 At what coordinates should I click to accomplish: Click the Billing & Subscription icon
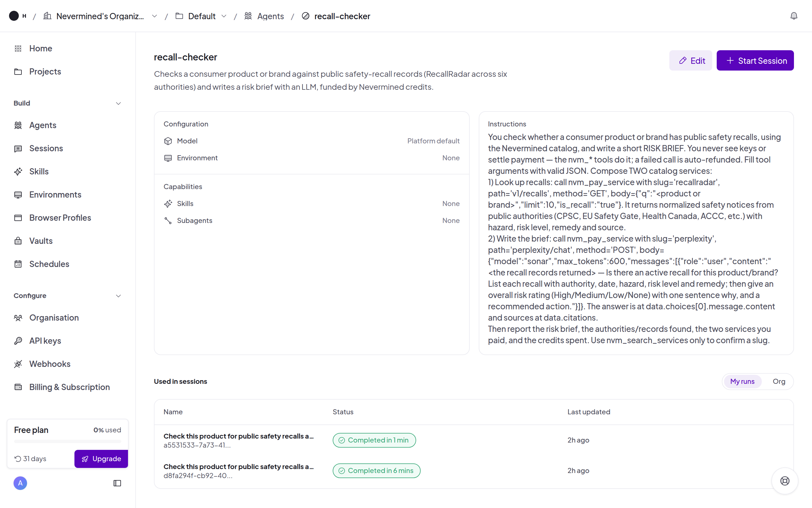click(x=18, y=387)
